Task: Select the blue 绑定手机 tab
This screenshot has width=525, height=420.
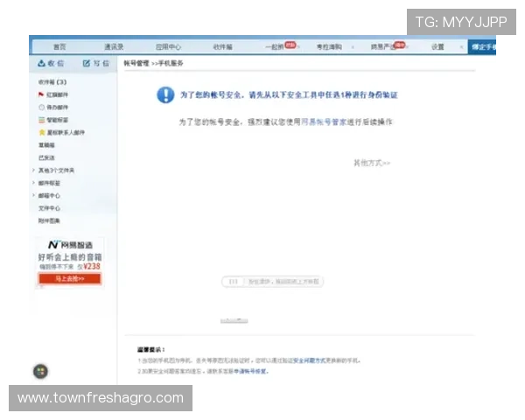Action: pyautogui.click(x=482, y=47)
